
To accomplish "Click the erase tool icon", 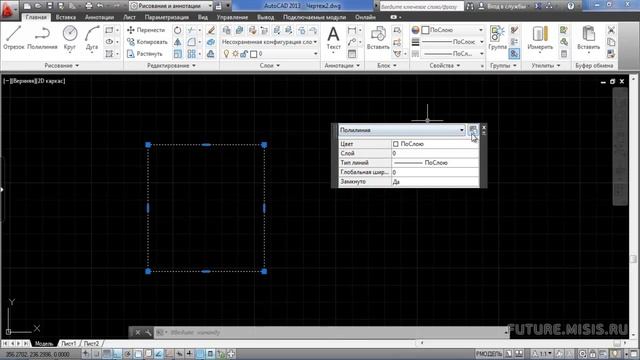I will pyautogui.click(x=211, y=30).
